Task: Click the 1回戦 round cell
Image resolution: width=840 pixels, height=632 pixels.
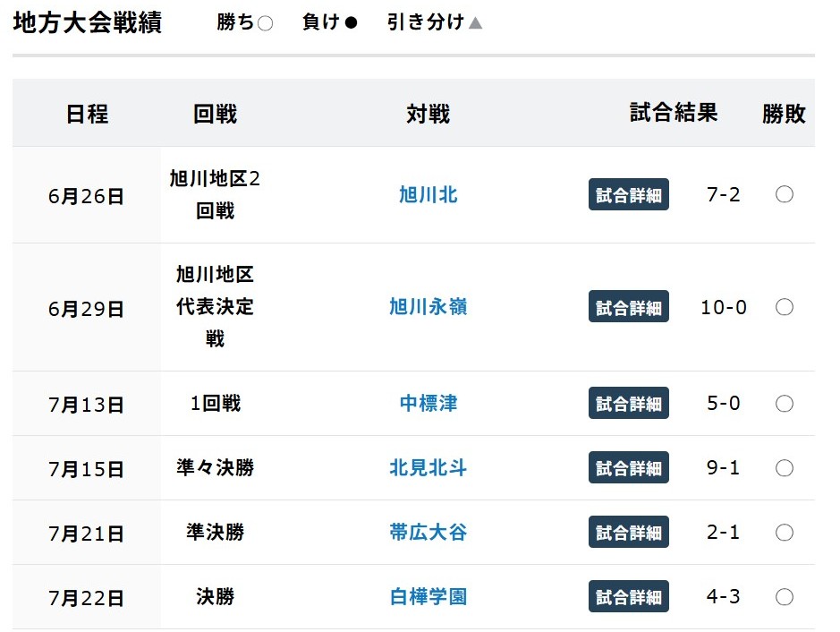Action: click(215, 403)
